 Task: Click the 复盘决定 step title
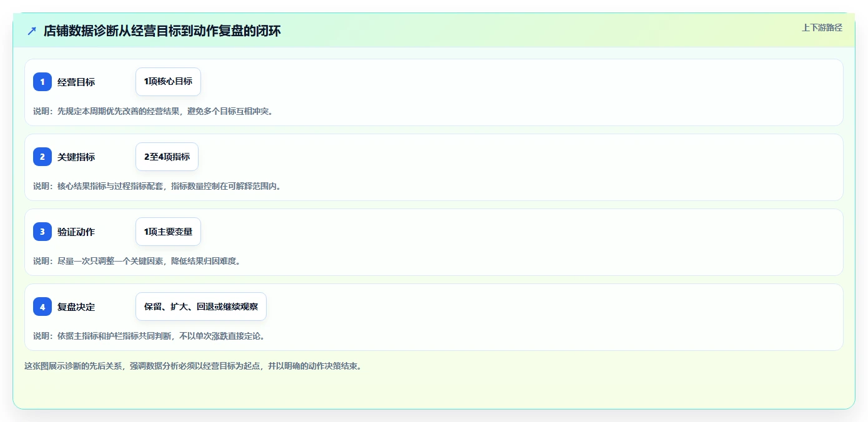76,307
